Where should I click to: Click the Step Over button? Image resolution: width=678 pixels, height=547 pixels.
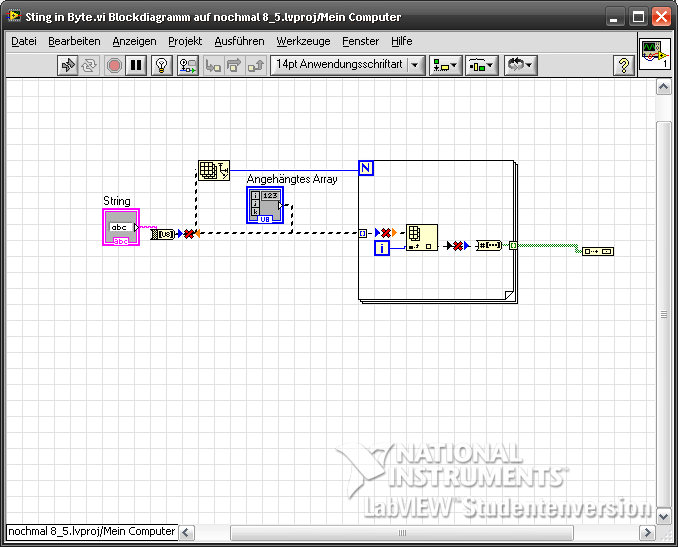(x=234, y=66)
